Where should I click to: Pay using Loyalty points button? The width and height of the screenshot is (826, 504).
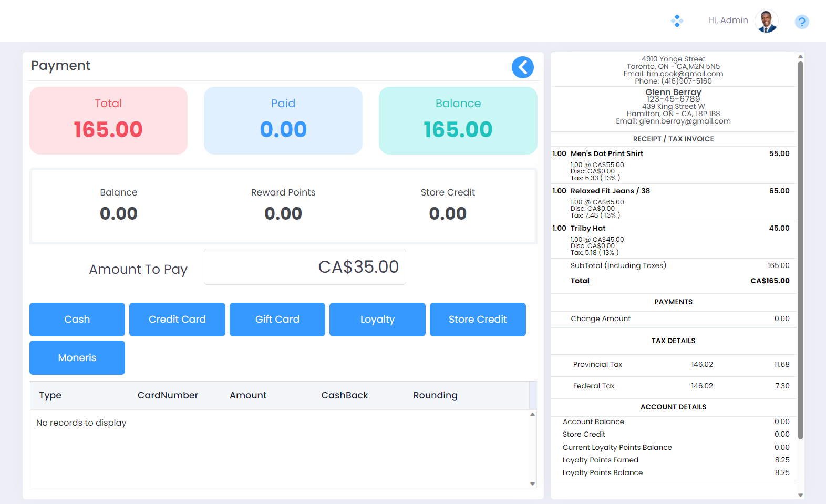(377, 320)
